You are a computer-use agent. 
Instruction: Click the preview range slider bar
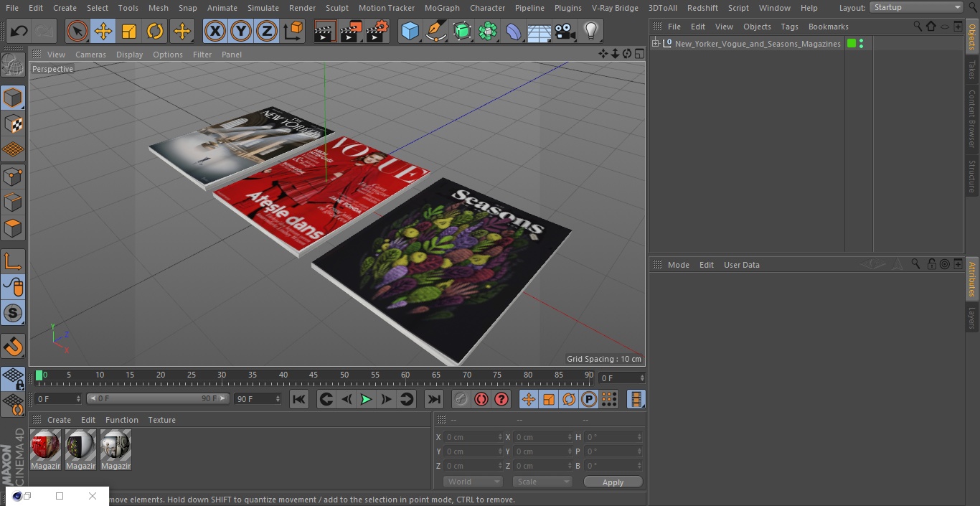tap(158, 398)
